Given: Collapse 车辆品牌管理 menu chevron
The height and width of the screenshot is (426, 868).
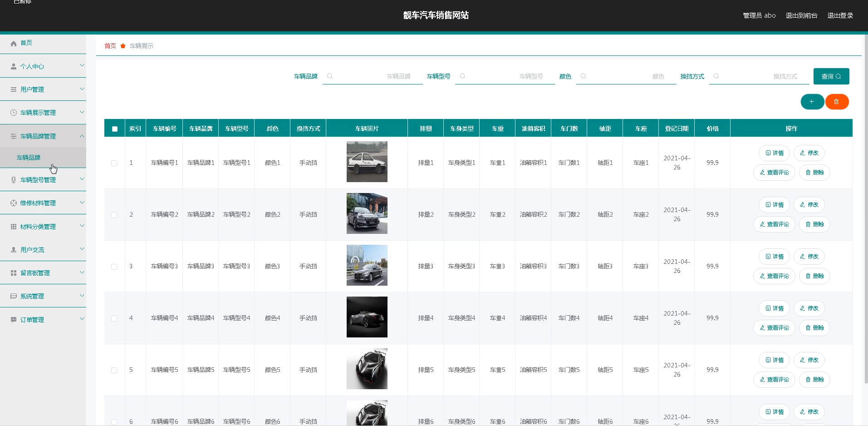Looking at the screenshot, I should (82, 136).
